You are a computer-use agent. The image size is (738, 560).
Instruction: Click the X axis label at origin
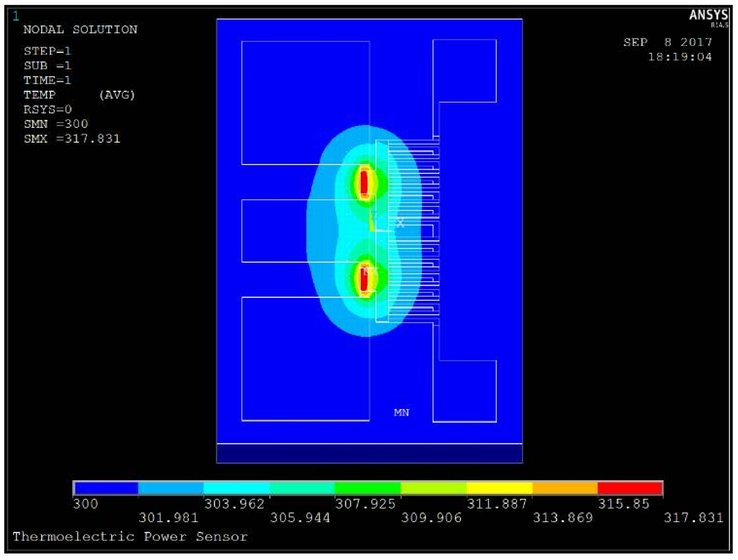point(400,222)
